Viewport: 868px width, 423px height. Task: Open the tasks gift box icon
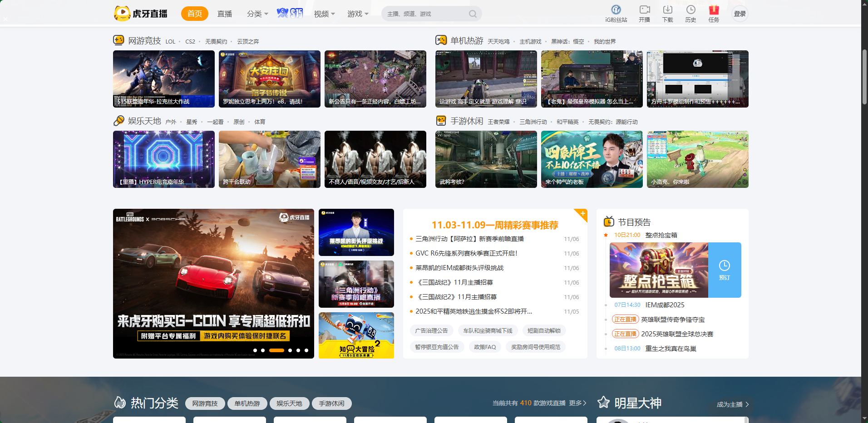tap(714, 10)
